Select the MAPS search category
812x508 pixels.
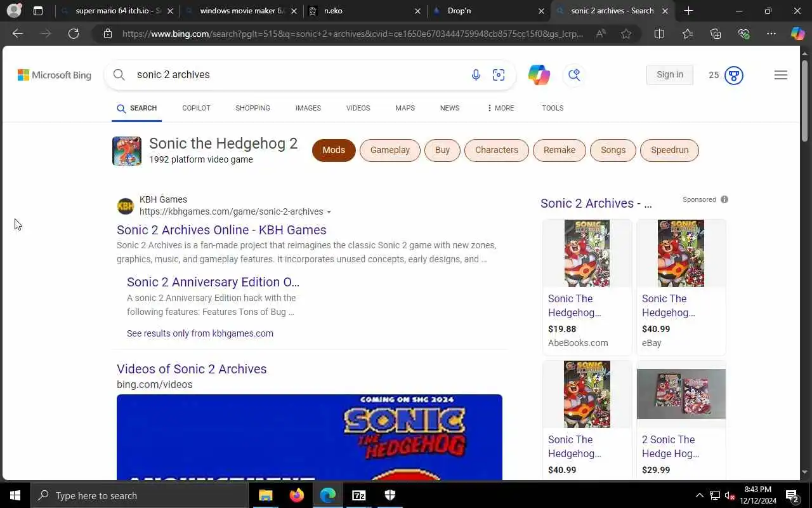(405, 108)
